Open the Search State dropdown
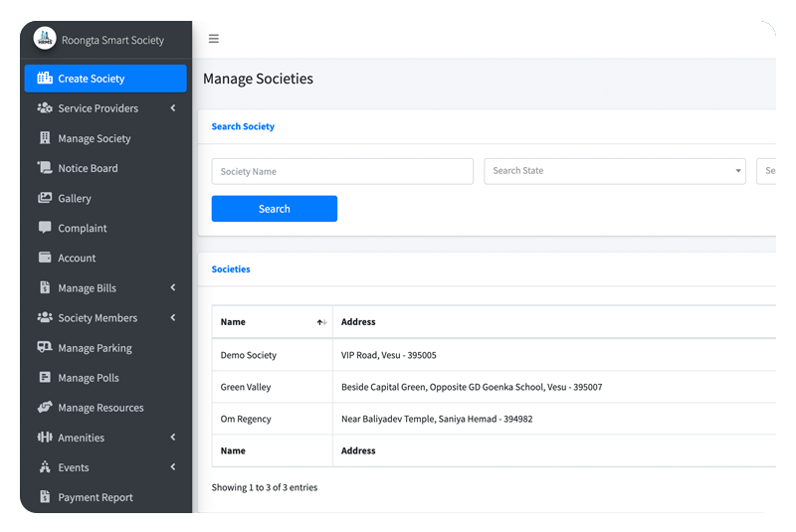The height and width of the screenshot is (532, 796). pos(615,171)
